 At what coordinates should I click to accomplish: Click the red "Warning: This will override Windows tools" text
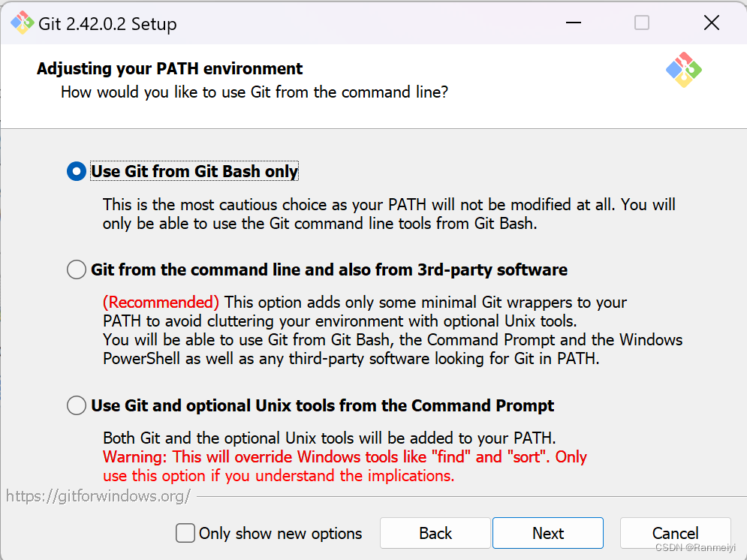345,456
